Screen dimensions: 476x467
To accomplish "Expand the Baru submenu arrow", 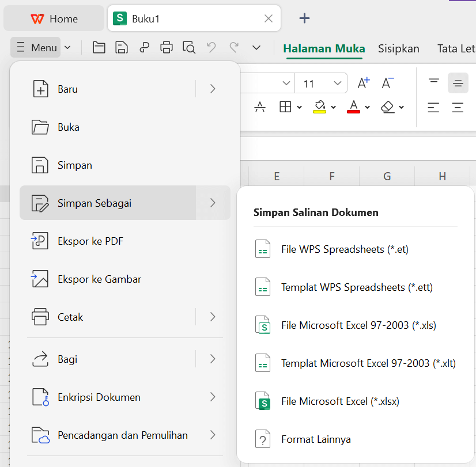I will click(213, 89).
